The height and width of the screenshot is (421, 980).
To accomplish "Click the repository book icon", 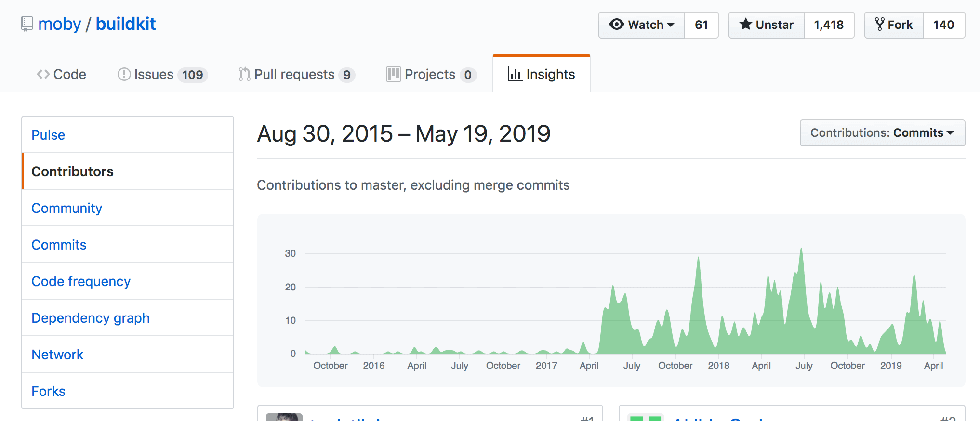I will (x=27, y=24).
